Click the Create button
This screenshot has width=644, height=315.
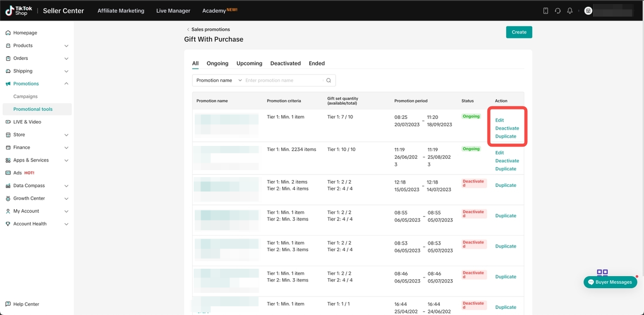coord(519,32)
